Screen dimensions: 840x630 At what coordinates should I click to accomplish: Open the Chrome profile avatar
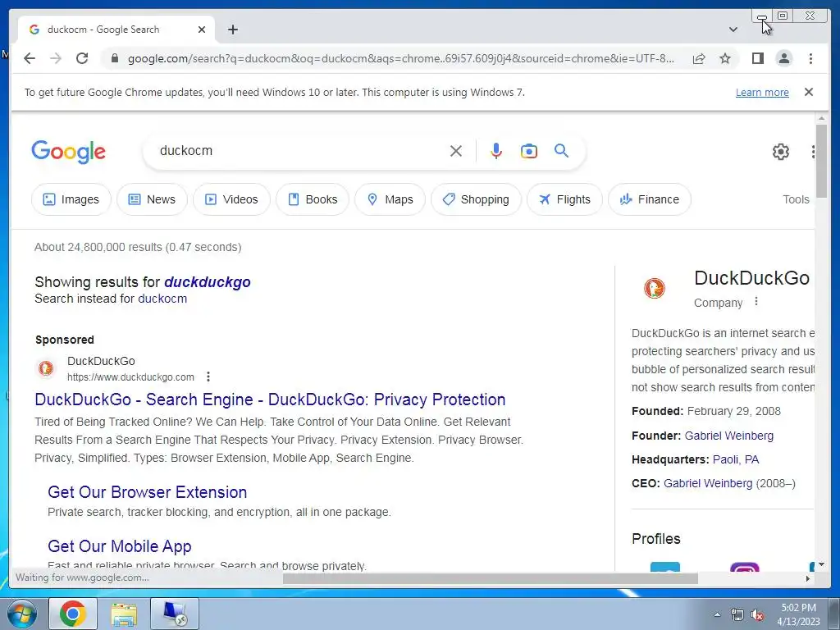pos(784,58)
